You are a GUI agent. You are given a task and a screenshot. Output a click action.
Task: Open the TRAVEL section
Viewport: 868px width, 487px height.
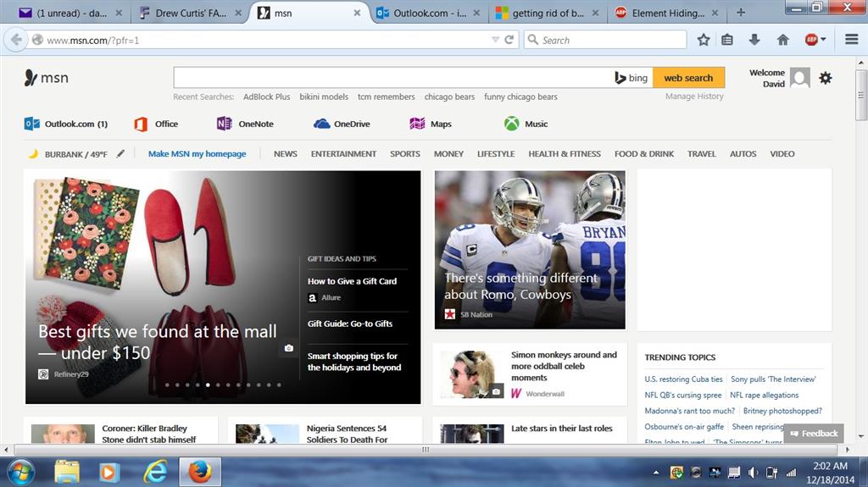tap(701, 154)
